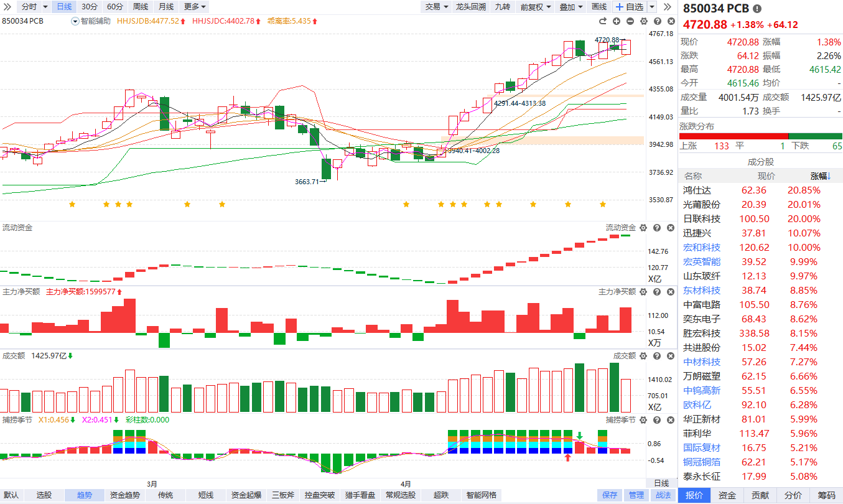
Task: Click the 保存 button
Action: (x=610, y=495)
